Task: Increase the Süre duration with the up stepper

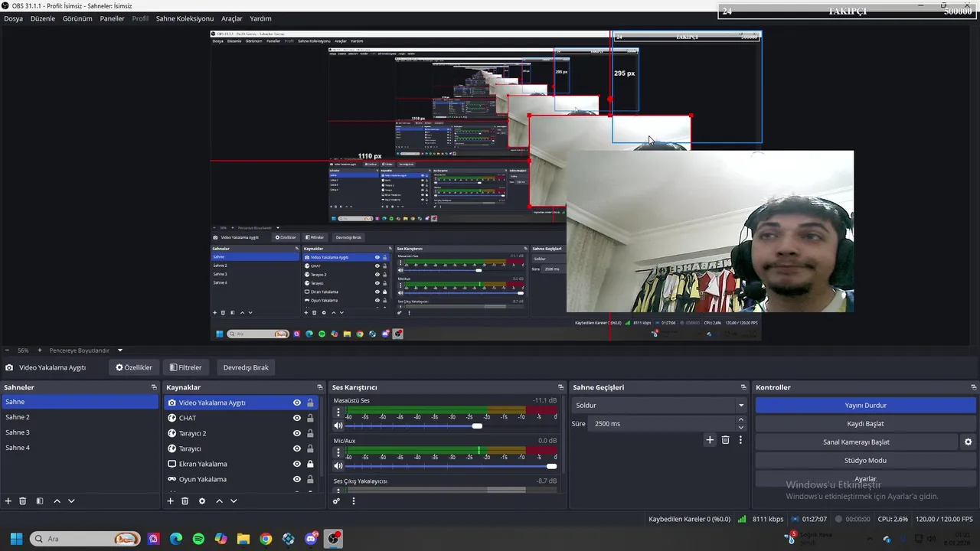Action: point(740,419)
